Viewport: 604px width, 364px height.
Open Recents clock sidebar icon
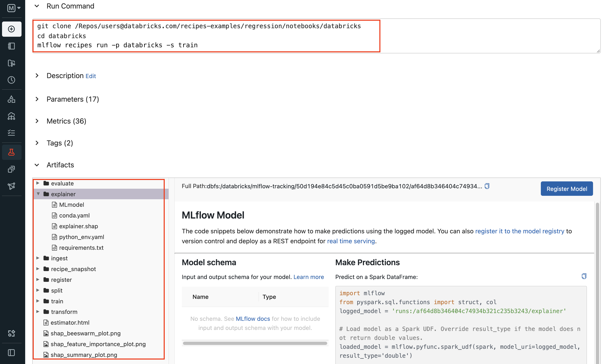tap(11, 80)
